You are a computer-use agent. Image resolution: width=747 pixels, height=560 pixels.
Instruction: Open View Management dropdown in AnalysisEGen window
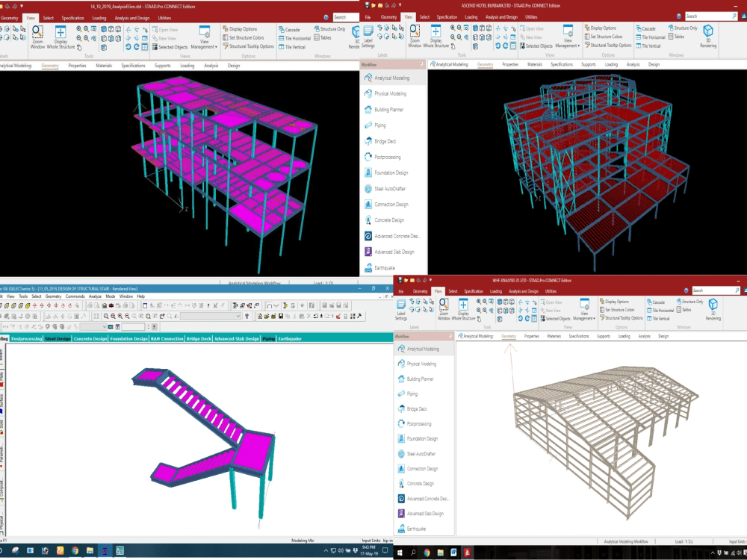click(x=204, y=37)
